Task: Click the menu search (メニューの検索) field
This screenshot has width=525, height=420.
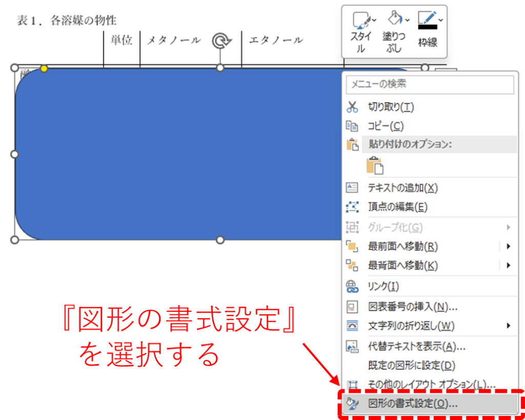Action: coord(430,85)
